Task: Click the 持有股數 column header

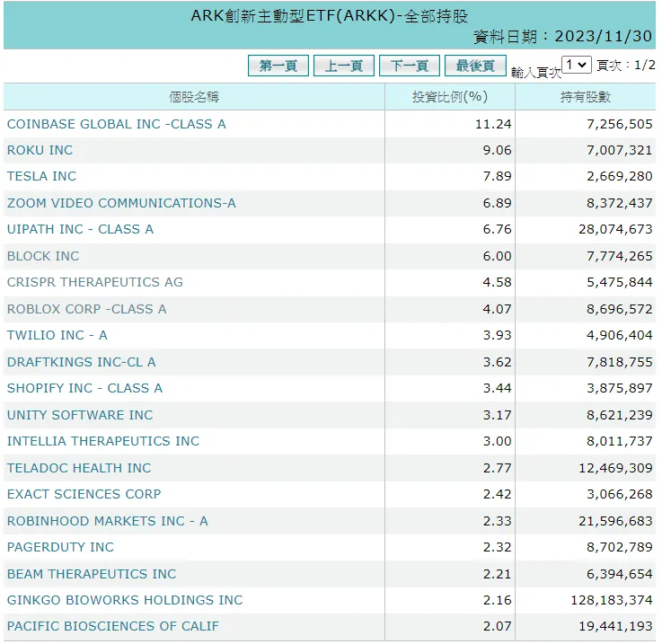Action: (586, 97)
